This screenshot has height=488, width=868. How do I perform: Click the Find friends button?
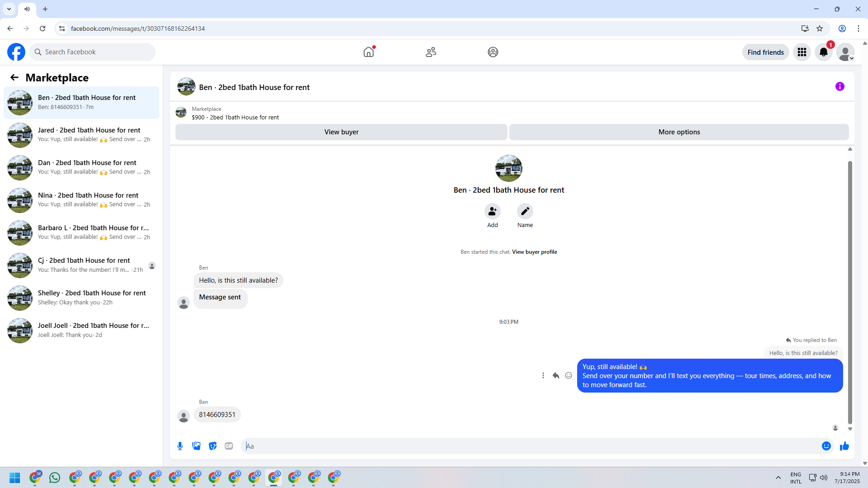pos(765,52)
